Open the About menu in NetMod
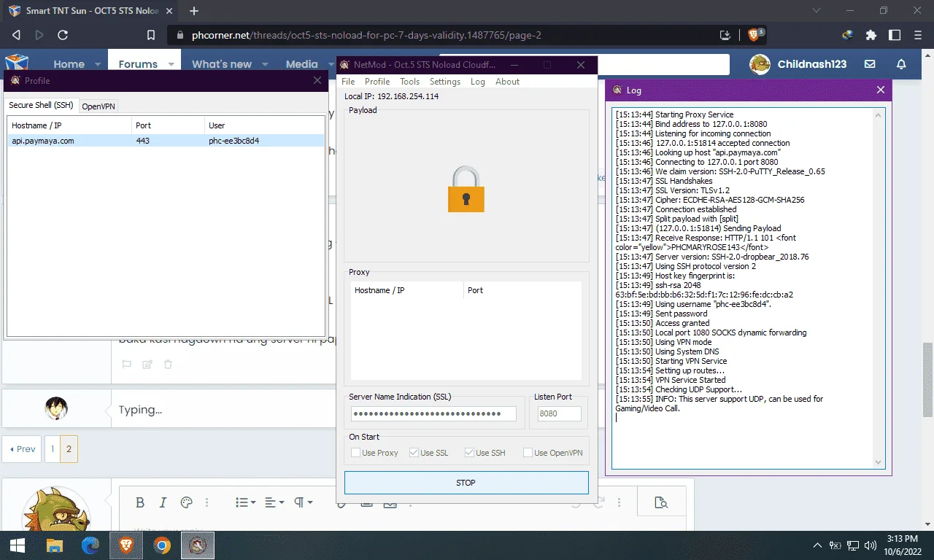The width and height of the screenshot is (934, 560). [507, 82]
